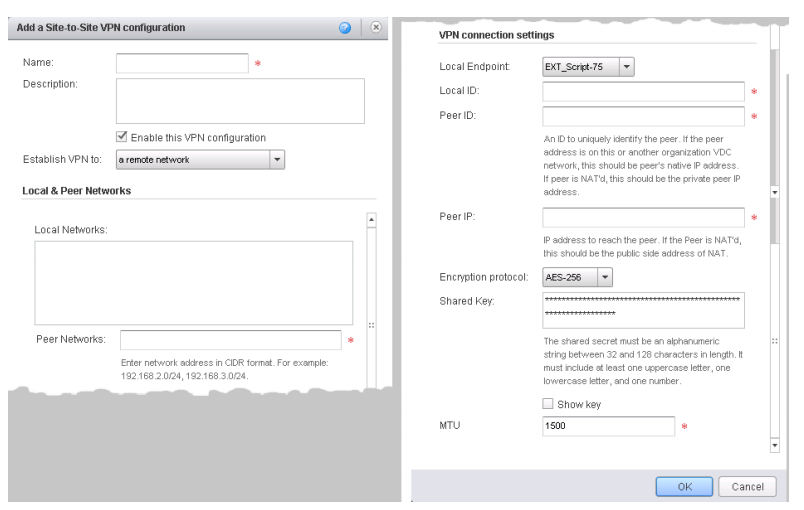This screenshot has width=804, height=510.
Task: Click the Cancel button
Action: click(747, 486)
